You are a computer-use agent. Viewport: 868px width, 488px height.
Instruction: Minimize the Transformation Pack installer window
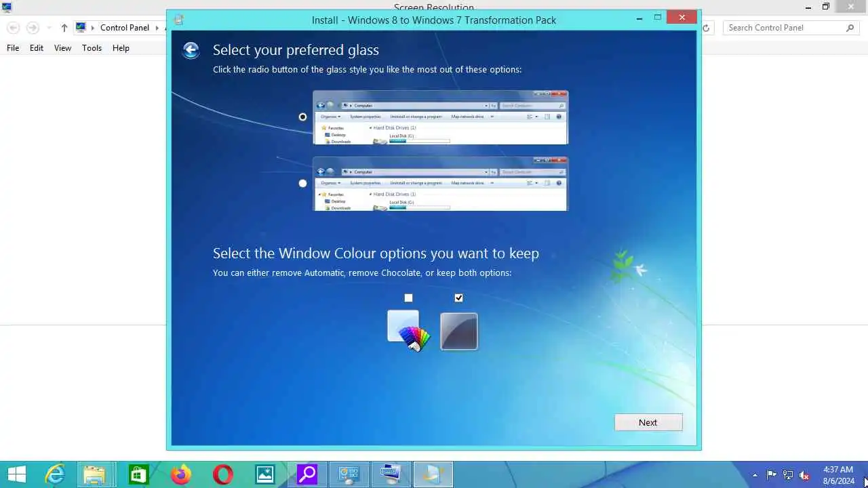(639, 18)
